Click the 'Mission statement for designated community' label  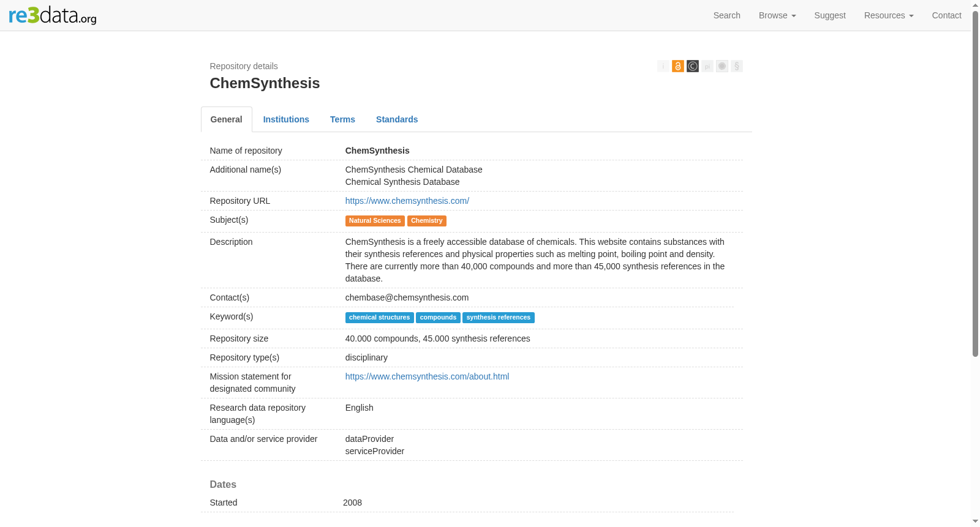point(252,383)
